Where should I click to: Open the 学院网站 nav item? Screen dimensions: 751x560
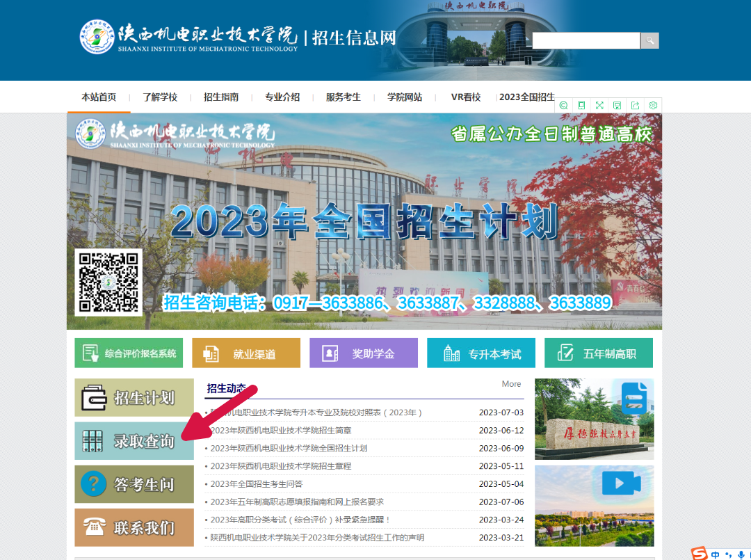tap(405, 97)
